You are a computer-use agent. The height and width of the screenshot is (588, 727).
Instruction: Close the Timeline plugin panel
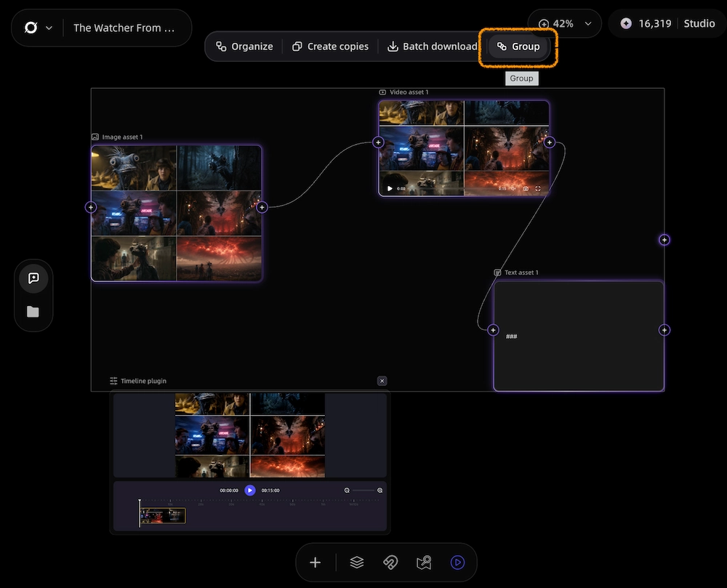pyautogui.click(x=382, y=381)
